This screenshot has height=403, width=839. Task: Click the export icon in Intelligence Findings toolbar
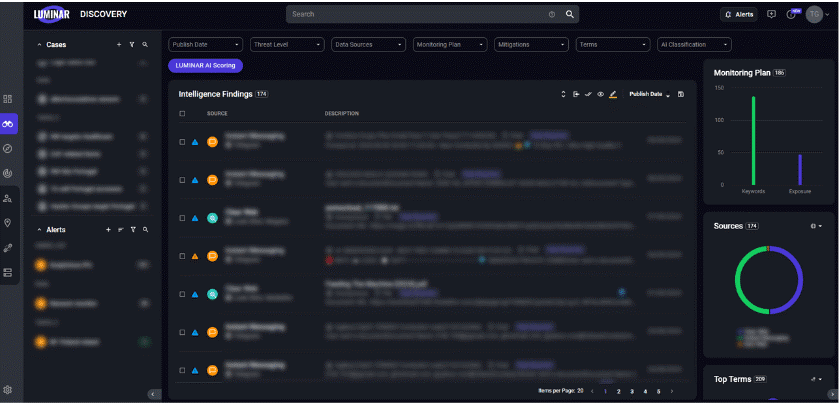click(x=576, y=94)
